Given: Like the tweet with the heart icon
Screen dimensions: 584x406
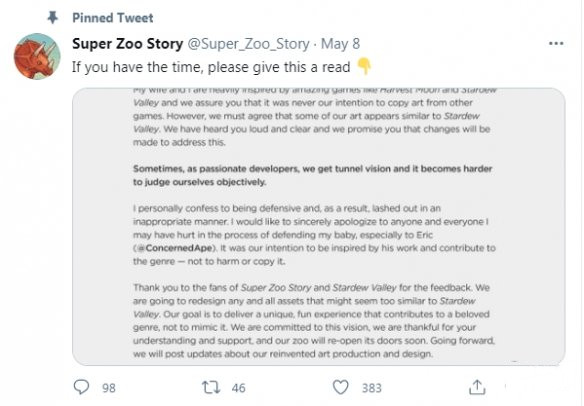Looking at the screenshot, I should click(340, 387).
